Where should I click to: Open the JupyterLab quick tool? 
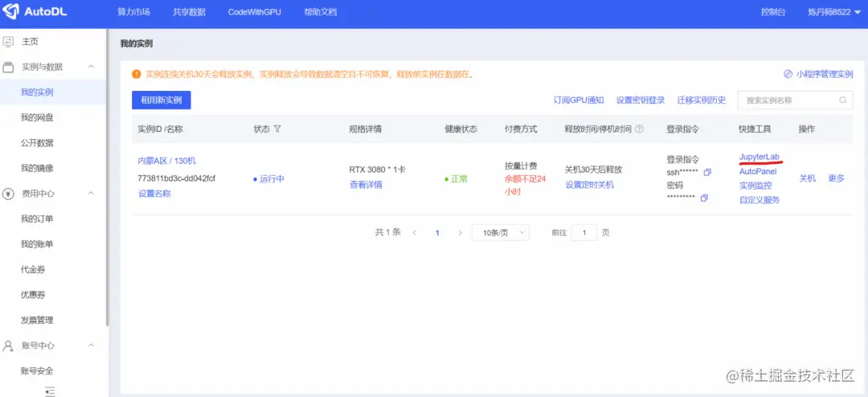coord(759,157)
